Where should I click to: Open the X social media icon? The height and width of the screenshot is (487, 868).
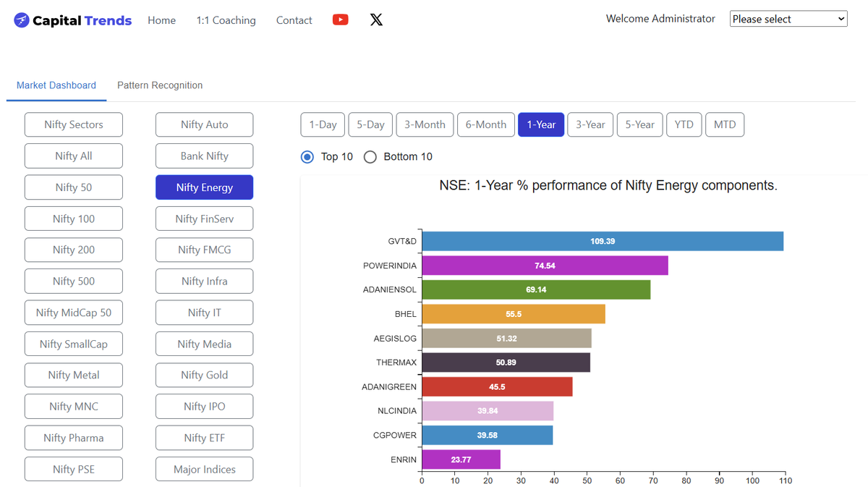(376, 20)
